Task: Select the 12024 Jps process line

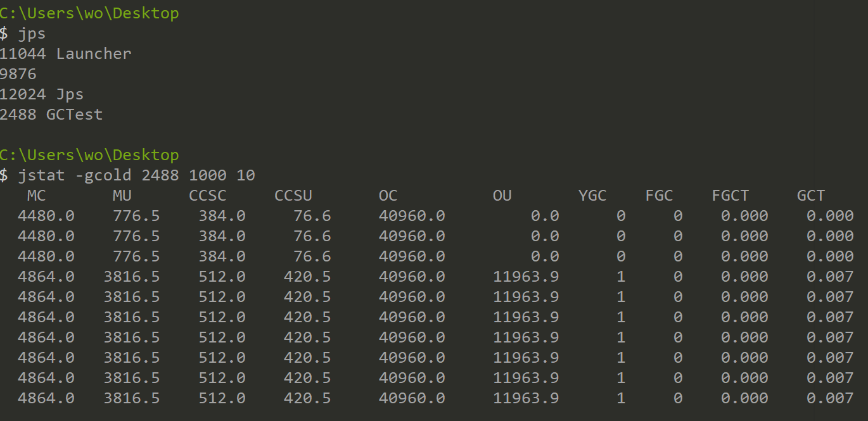Action: coord(42,94)
